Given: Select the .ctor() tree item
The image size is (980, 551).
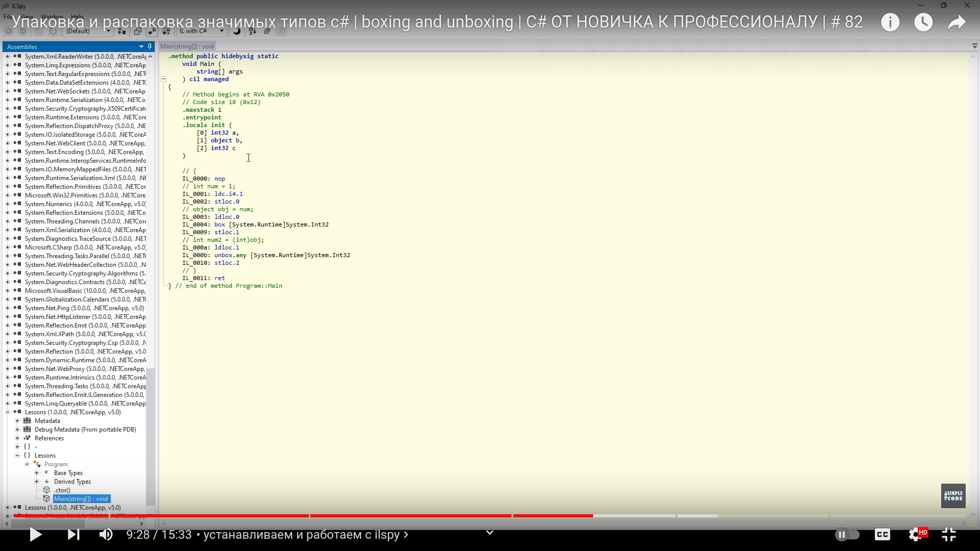Looking at the screenshot, I should coord(62,490).
